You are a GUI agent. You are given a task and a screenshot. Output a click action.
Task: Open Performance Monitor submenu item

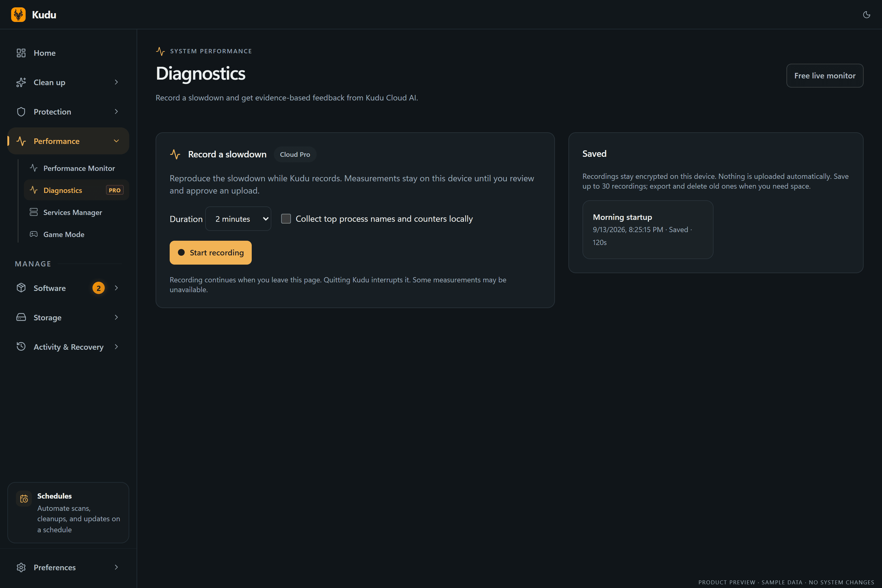[x=77, y=168]
